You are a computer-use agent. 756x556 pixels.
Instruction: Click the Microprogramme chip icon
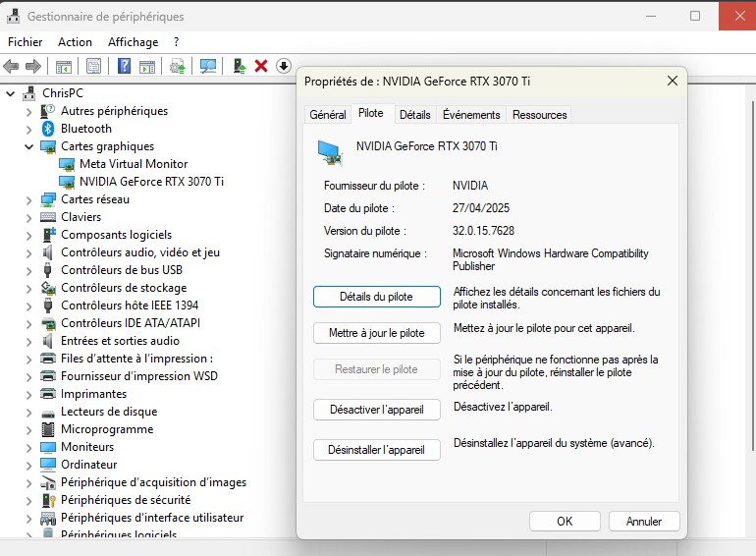(x=48, y=429)
